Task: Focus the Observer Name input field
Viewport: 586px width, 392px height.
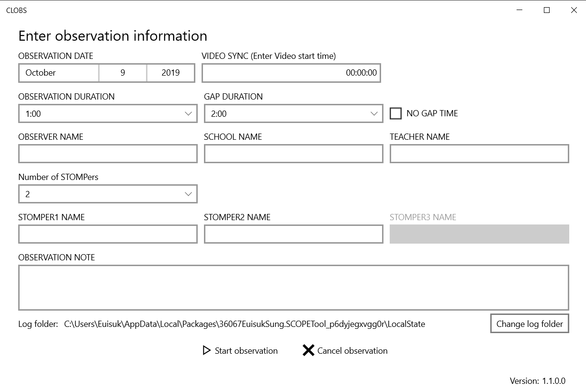Action: [108, 154]
